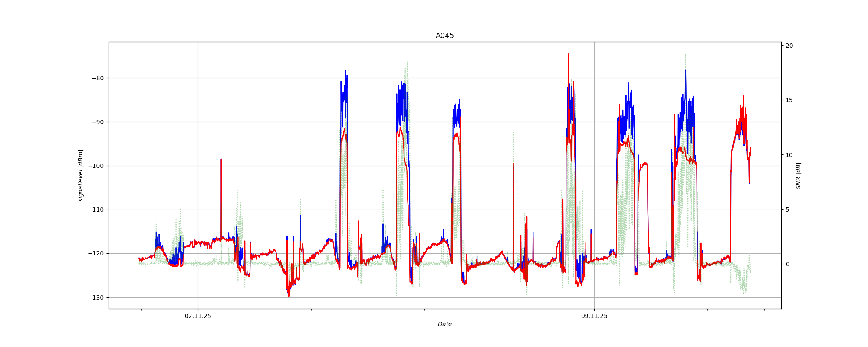Viewport: 868px width, 347px height.
Task: Click the -80 left axis tick label
Action: click(x=98, y=78)
